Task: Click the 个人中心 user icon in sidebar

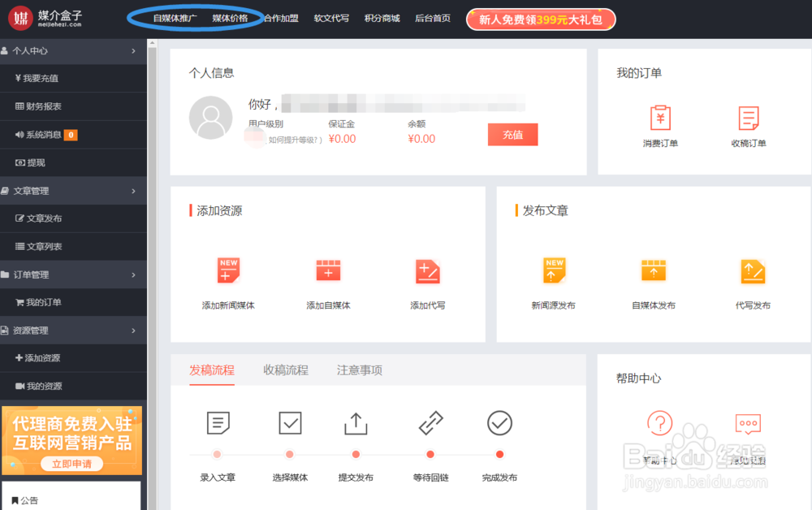Action: (4, 50)
